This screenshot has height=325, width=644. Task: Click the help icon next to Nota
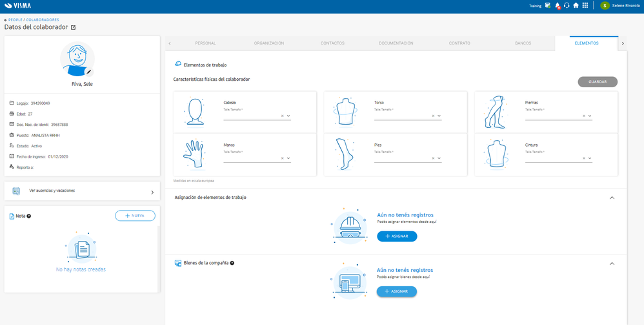[x=29, y=216]
